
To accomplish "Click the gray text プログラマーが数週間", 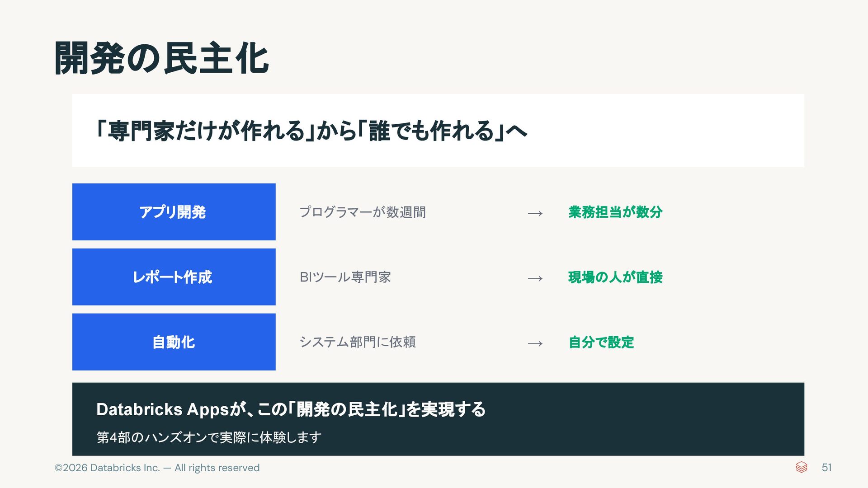I will point(363,212).
